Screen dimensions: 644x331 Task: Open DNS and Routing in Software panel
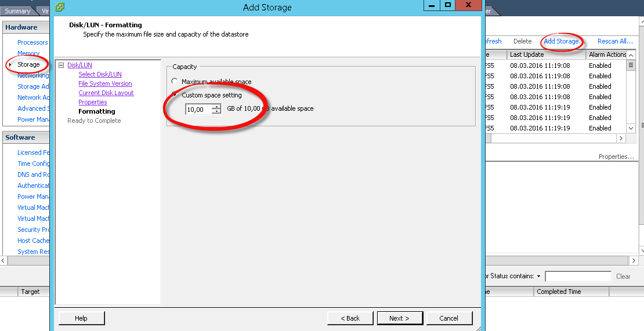point(33,174)
